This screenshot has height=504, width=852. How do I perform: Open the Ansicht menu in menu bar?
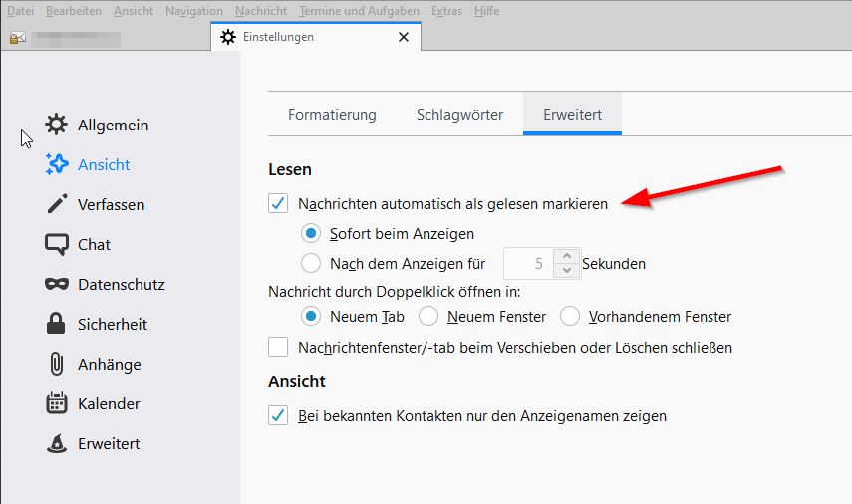(134, 11)
